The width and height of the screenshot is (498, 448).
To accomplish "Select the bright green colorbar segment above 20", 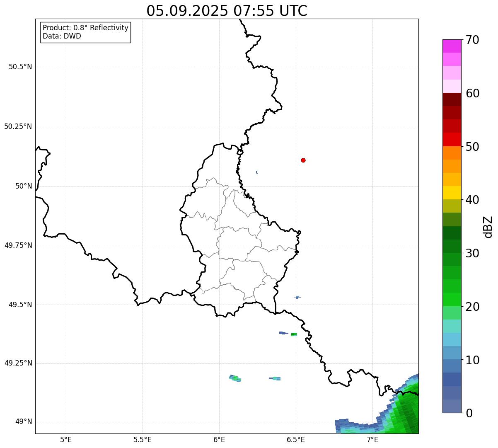I will [x=452, y=300].
